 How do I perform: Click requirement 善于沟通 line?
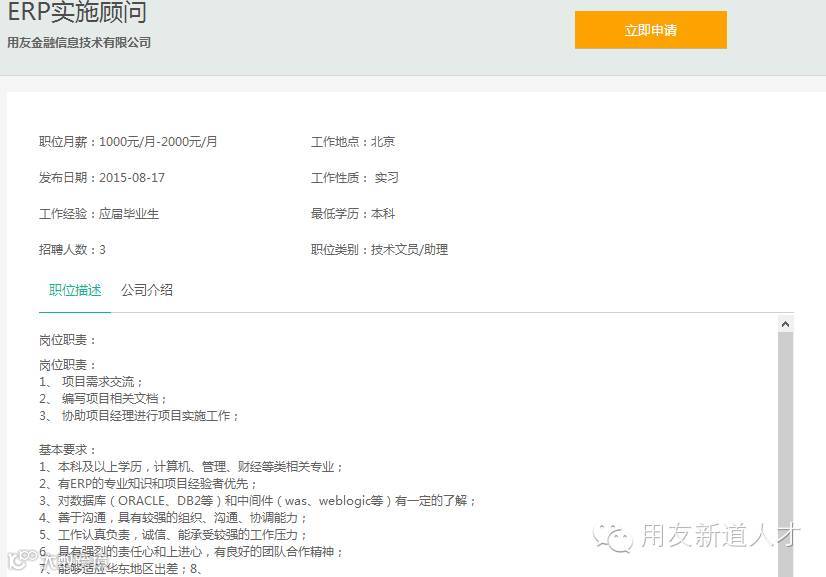pyautogui.click(x=173, y=518)
